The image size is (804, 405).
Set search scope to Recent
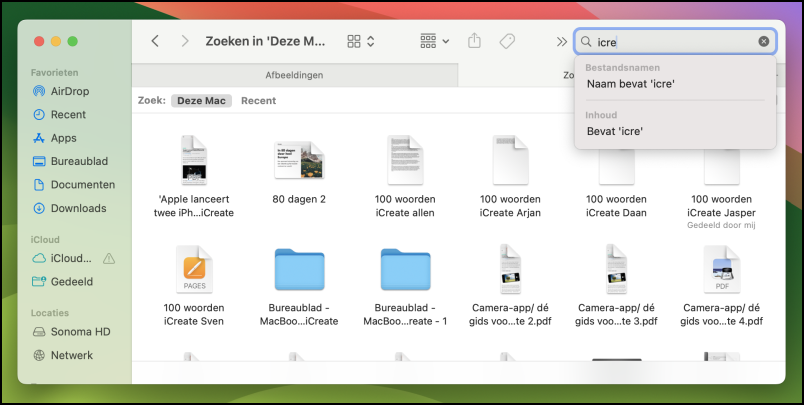[x=258, y=100]
